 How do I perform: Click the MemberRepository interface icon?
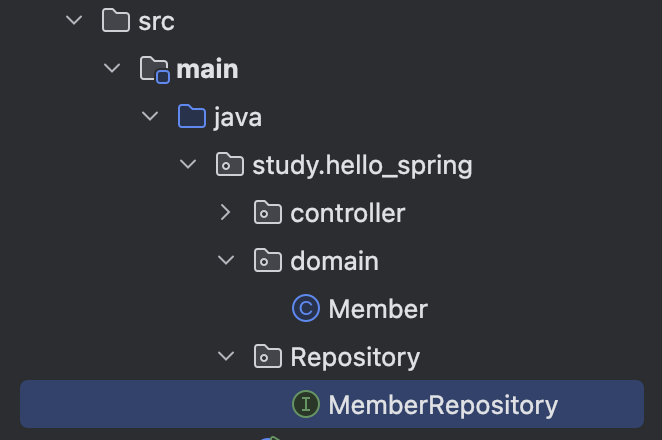click(305, 405)
